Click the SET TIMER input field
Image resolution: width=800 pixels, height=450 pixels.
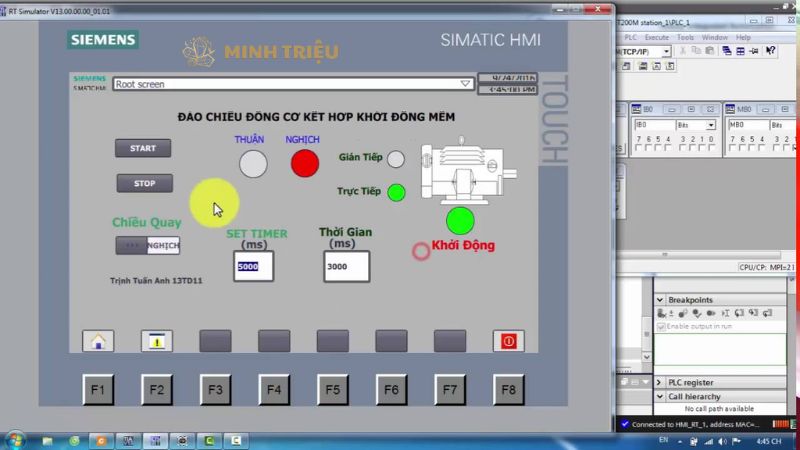click(253, 267)
